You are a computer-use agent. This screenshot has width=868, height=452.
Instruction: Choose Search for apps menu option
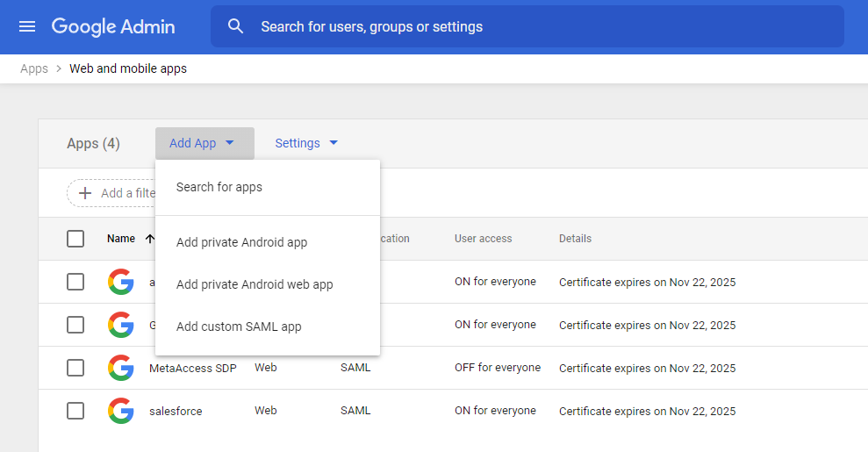pyautogui.click(x=219, y=187)
